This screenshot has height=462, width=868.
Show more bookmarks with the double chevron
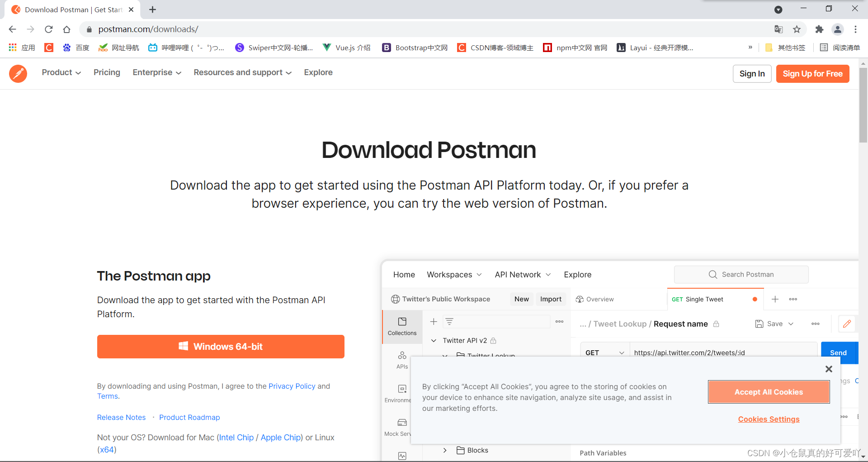[750, 47]
